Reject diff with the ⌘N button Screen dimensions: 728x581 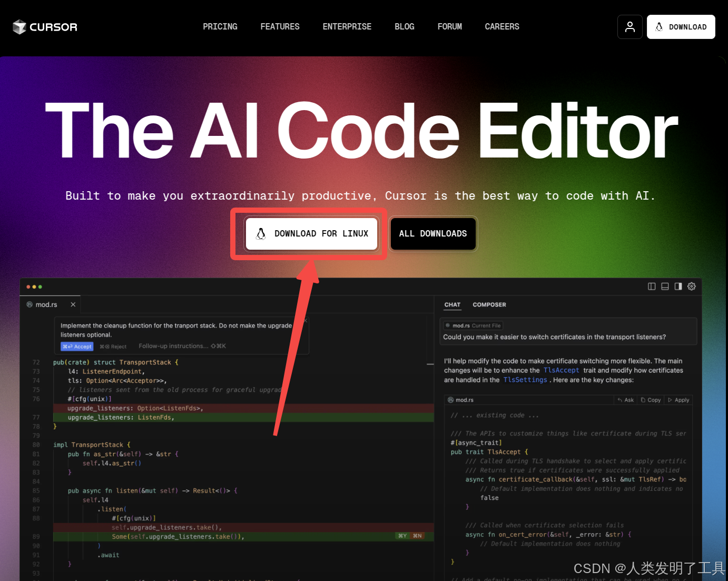pos(417,536)
